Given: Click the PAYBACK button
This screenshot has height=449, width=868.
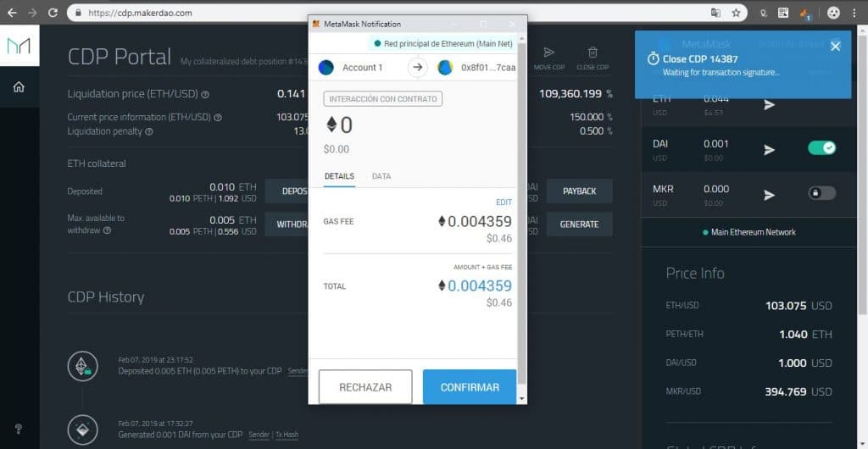Looking at the screenshot, I should (579, 191).
